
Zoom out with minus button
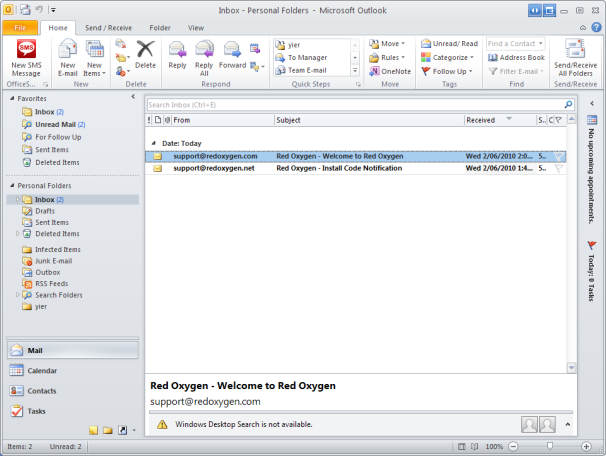(x=513, y=447)
